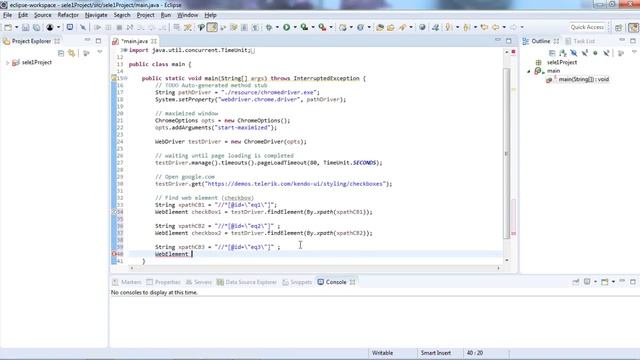This screenshot has height=360, width=640.
Task: Minimize the Project Explorer panel
Action: point(87,40)
